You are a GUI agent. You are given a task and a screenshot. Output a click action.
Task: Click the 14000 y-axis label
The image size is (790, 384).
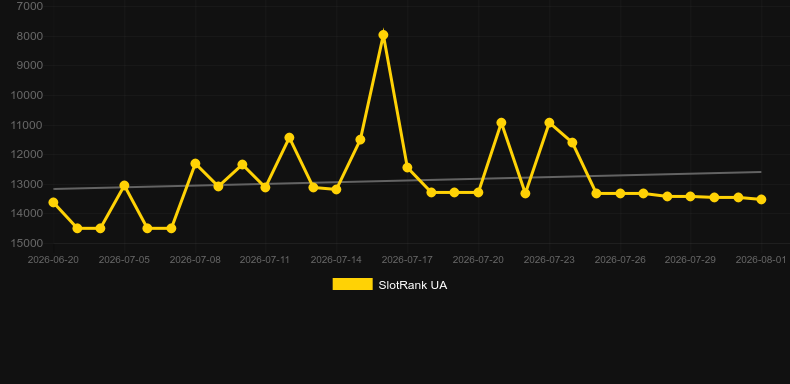point(27,214)
